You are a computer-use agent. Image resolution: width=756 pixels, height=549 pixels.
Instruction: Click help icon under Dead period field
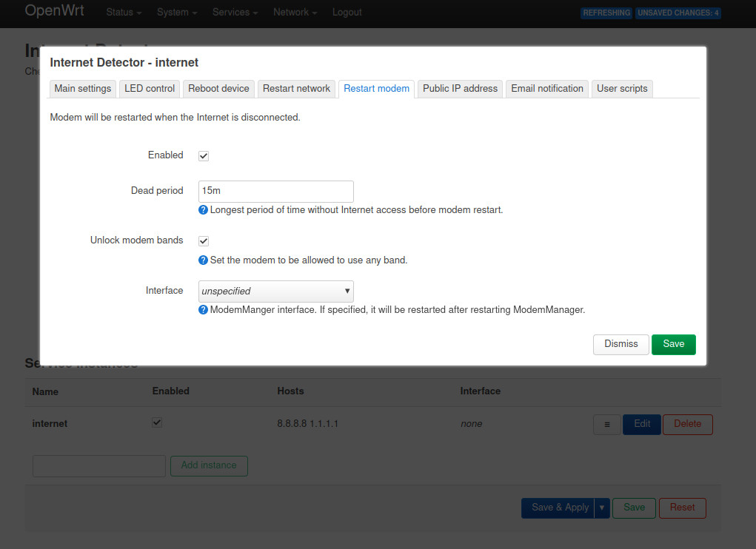pyautogui.click(x=204, y=210)
